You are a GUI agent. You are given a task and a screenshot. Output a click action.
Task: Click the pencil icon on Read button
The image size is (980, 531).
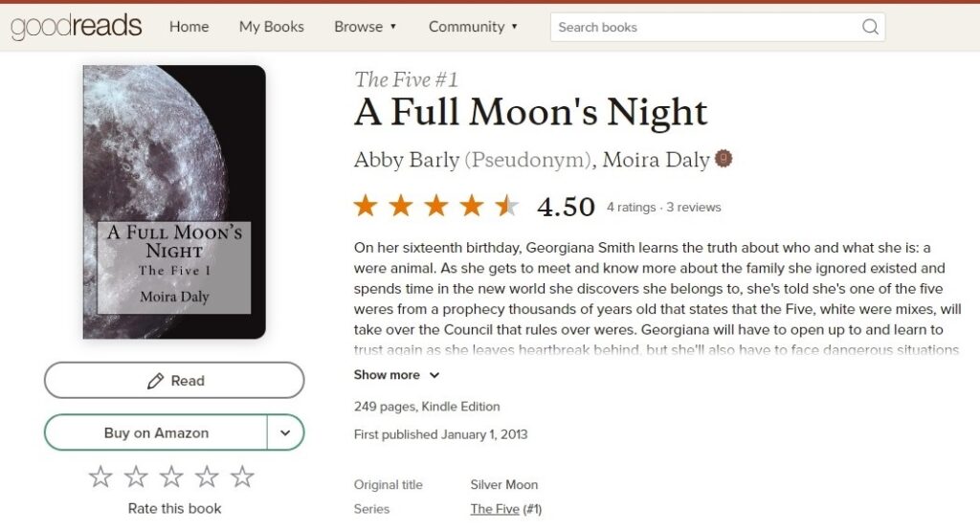(155, 381)
